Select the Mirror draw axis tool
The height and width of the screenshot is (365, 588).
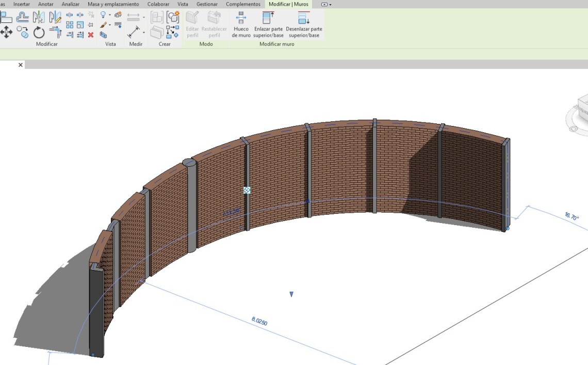(x=55, y=17)
